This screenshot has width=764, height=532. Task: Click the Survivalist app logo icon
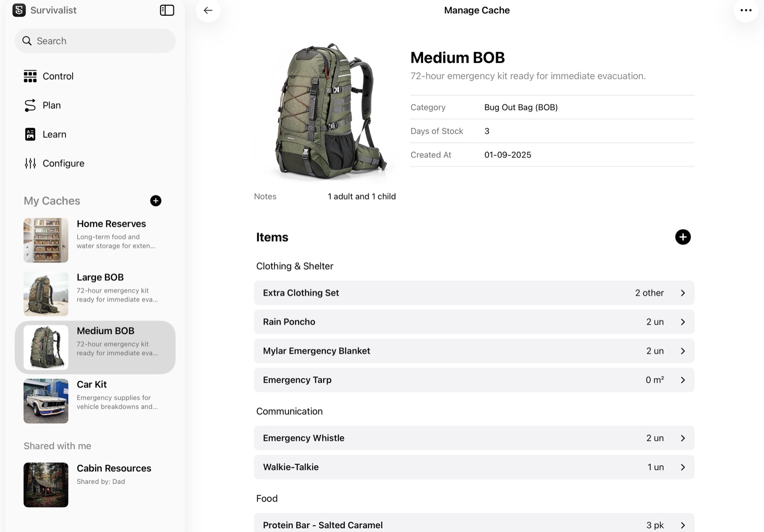coord(19,10)
